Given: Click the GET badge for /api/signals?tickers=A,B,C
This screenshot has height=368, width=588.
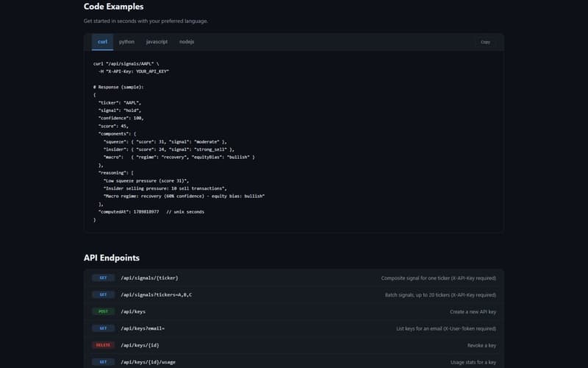Looking at the screenshot, I should coord(103,295).
